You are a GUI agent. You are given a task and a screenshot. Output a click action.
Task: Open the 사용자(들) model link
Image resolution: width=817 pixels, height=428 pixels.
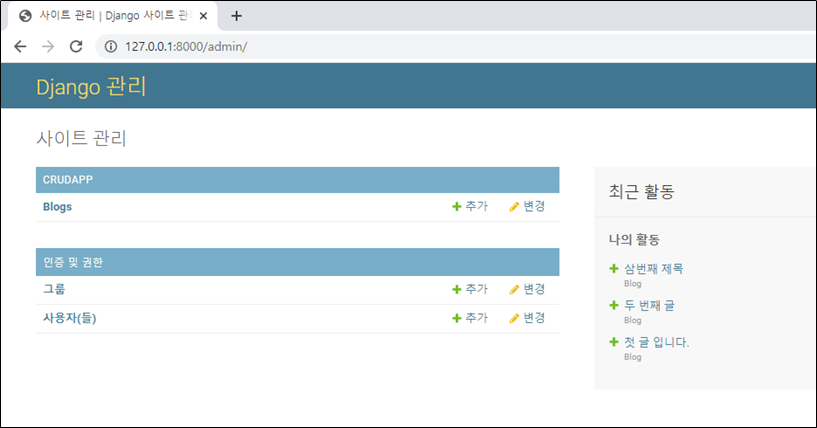[x=70, y=318]
